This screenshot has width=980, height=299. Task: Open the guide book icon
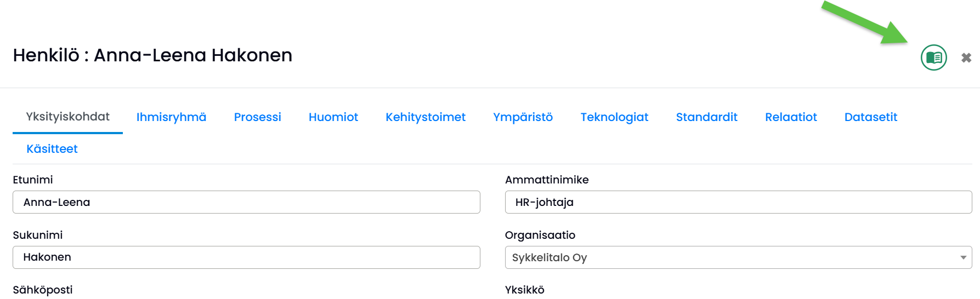[x=933, y=58]
